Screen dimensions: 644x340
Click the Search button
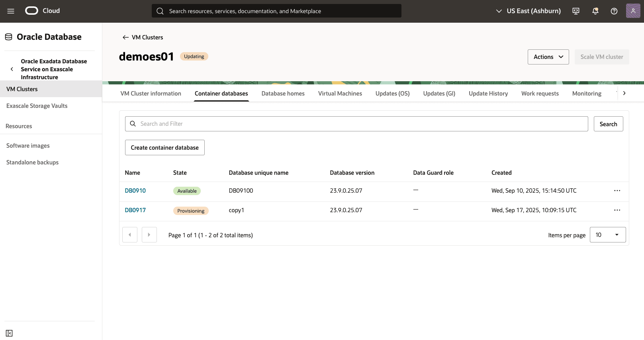609,124
